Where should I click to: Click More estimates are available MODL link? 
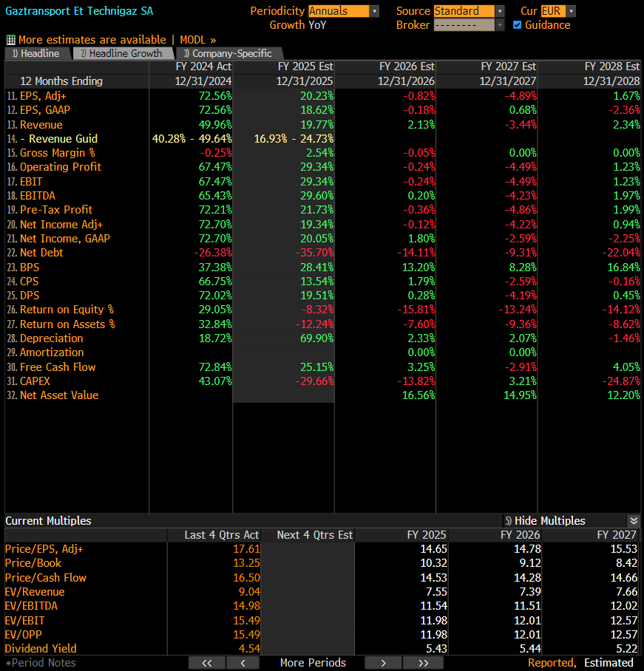point(117,40)
